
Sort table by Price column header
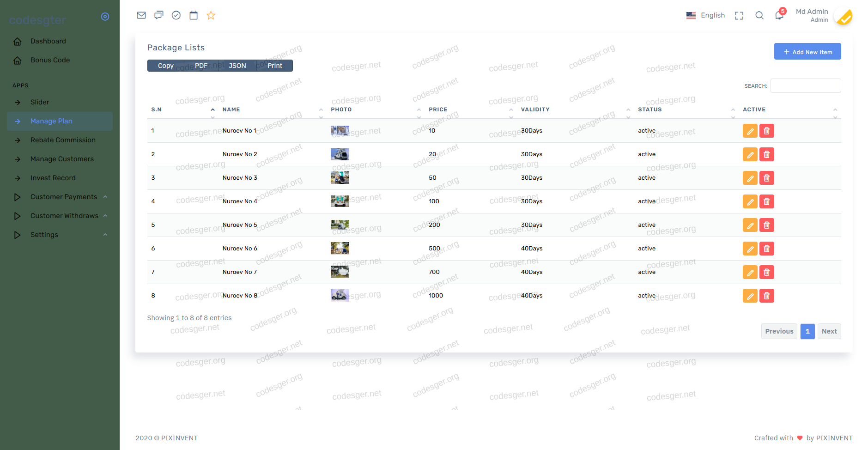tap(437, 109)
